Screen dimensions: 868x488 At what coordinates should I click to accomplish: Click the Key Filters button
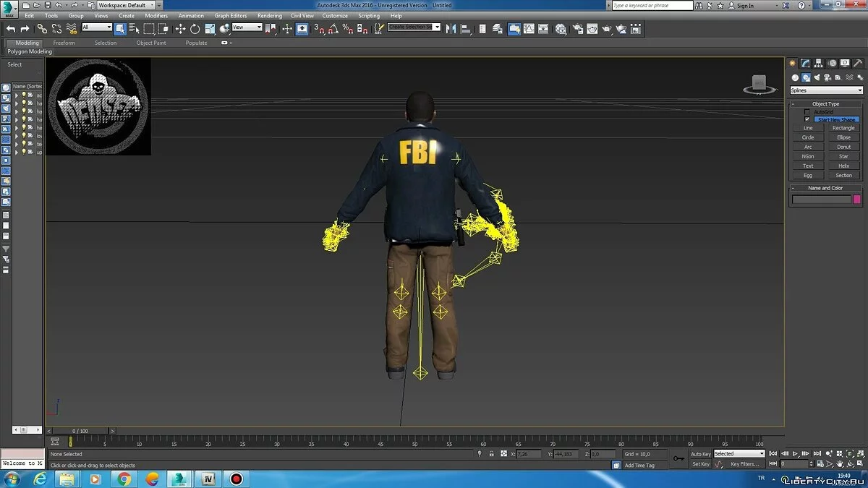(744, 464)
